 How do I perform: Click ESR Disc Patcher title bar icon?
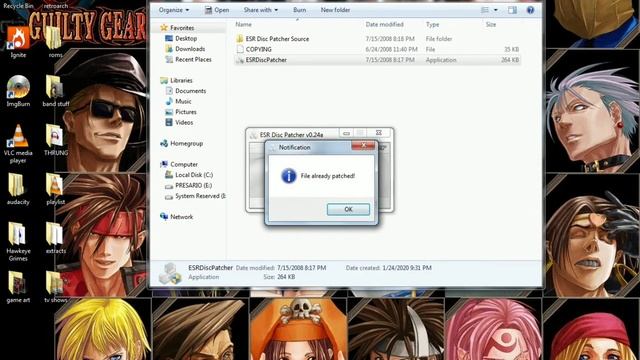(253, 135)
